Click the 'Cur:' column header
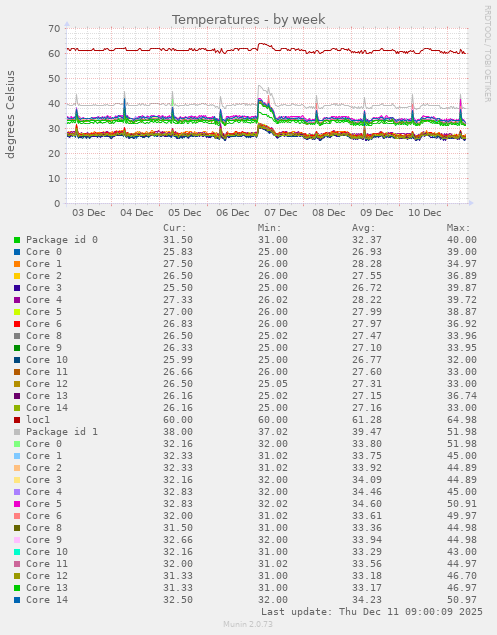 click(x=175, y=228)
